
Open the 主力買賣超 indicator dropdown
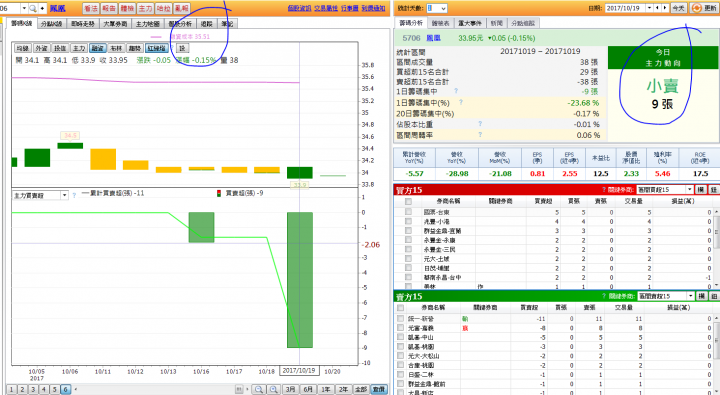click(x=64, y=196)
